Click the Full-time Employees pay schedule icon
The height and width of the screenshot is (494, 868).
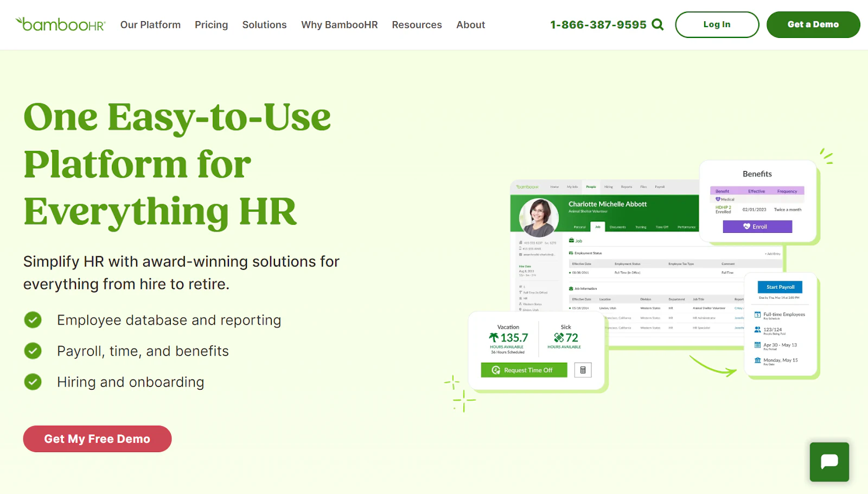point(758,315)
